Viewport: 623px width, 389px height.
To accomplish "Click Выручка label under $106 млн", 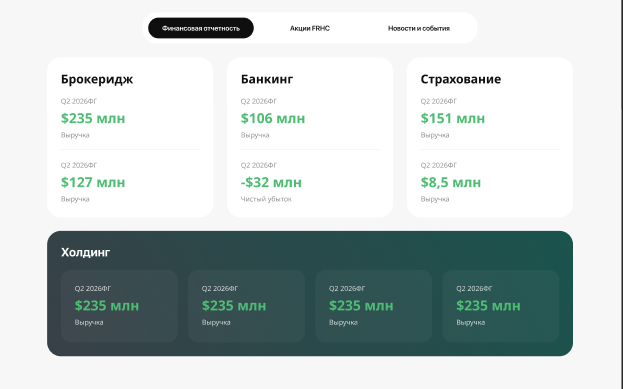I will click(x=255, y=135).
